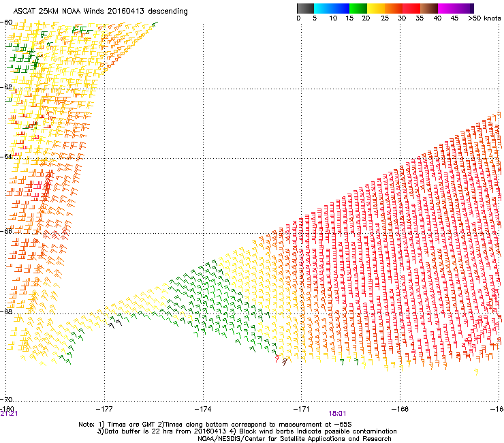Click the -171 longitude axis label

[x=302, y=409]
